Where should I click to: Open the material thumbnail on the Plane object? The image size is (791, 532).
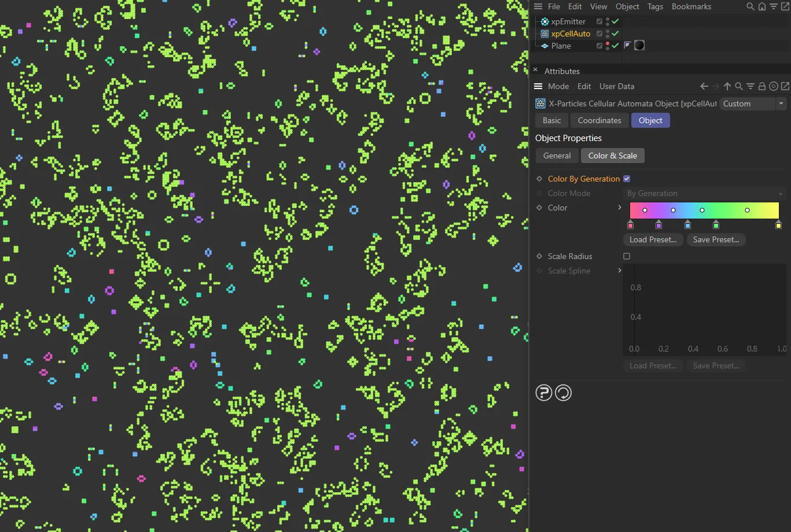(639, 45)
